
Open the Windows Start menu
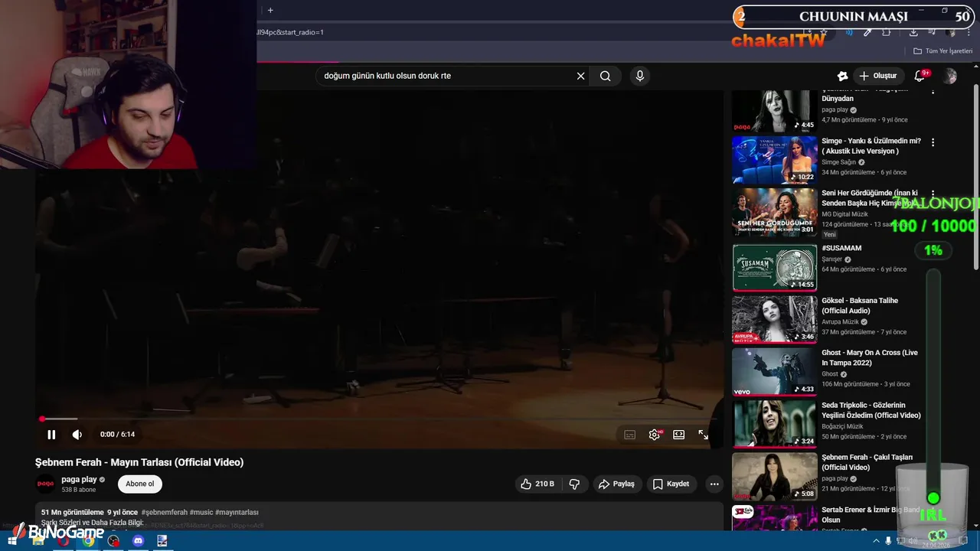pyautogui.click(x=13, y=540)
